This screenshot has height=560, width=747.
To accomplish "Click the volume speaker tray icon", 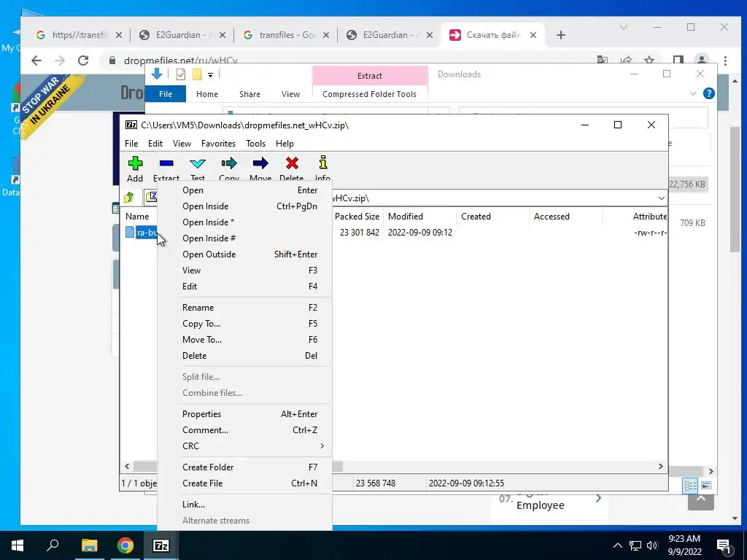I will pos(652,545).
